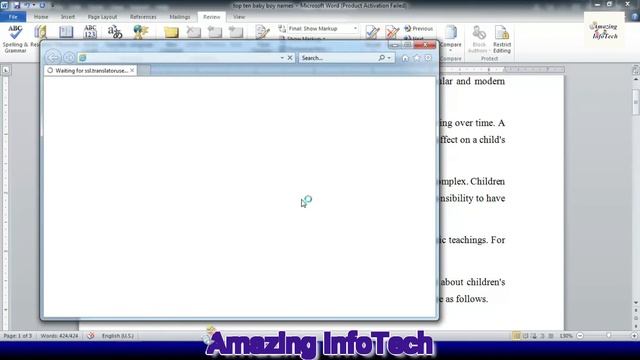Switch to the Mailings tab

(x=180, y=17)
